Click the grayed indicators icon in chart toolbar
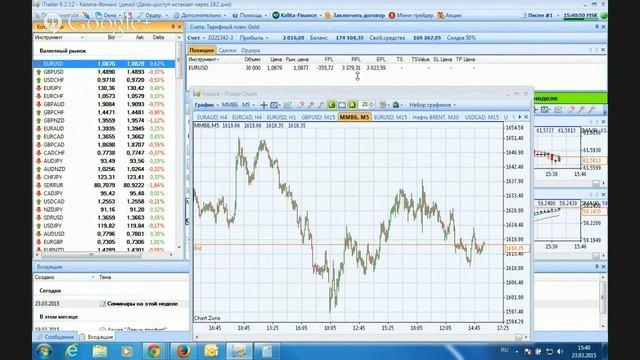640x360 pixels. coord(288,105)
